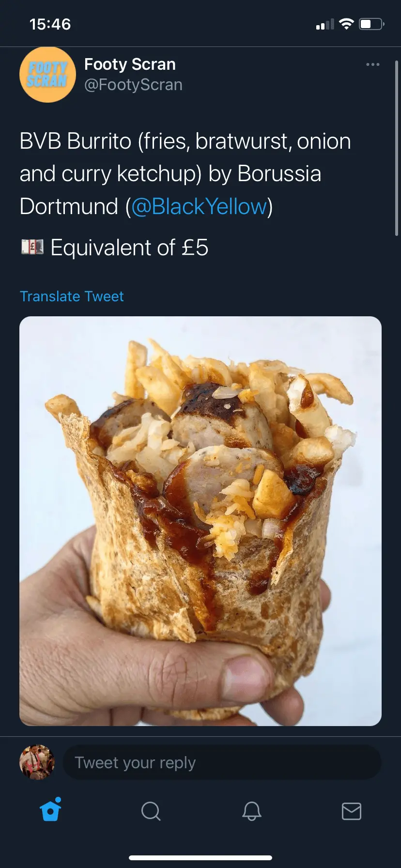Viewport: 401px width, 868px height.
Task: Tap your own profile picture beside reply box
Action: click(37, 762)
